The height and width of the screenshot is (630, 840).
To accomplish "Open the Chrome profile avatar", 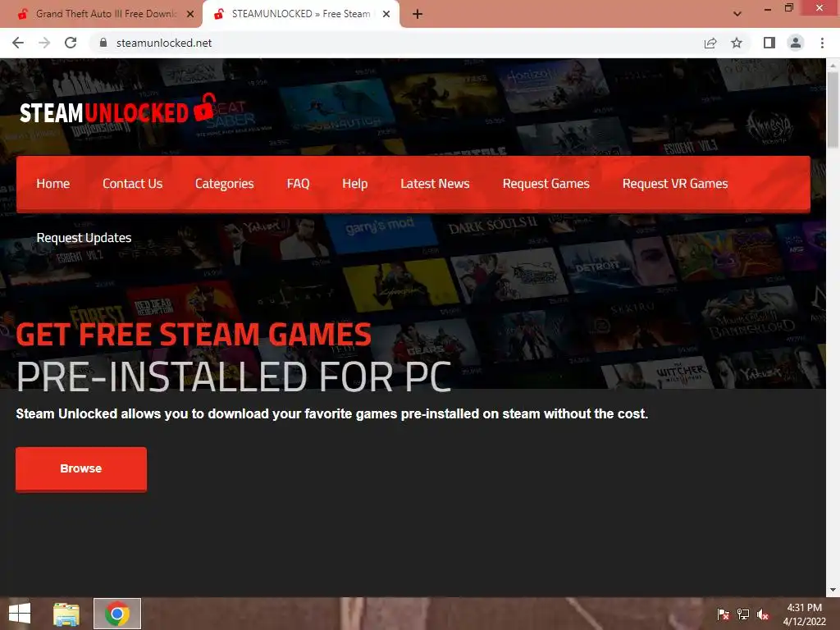I will (796, 43).
